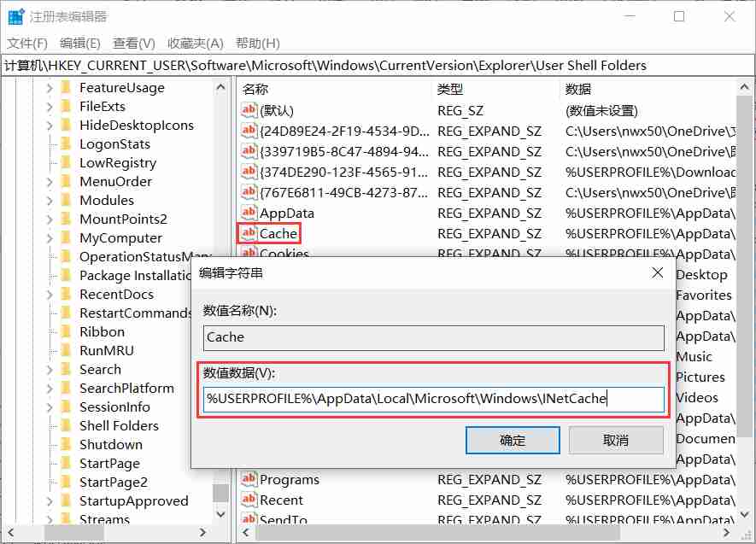Click inside the 数值数据 input field
The image size is (756, 544).
[432, 399]
